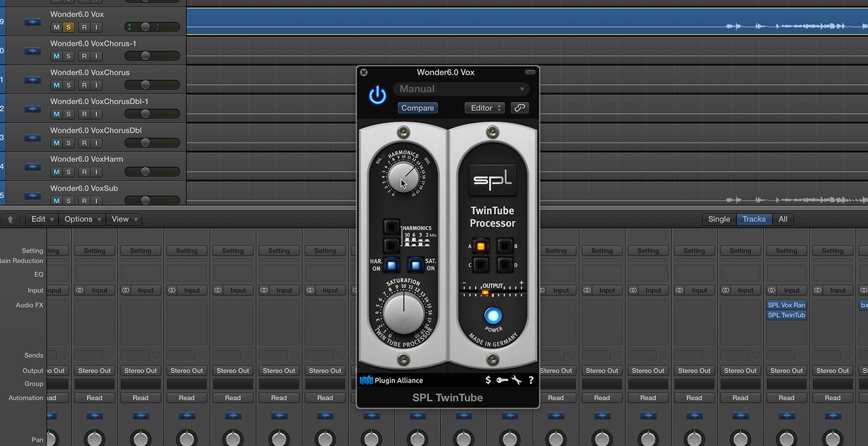Select settings slot D on TwinTube
The image size is (868, 446).
(x=505, y=265)
